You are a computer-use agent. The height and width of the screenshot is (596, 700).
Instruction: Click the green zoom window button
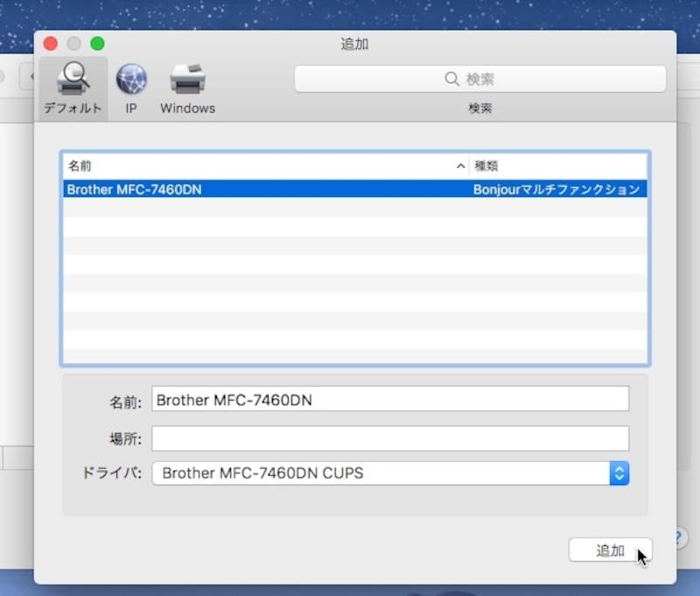point(97,43)
